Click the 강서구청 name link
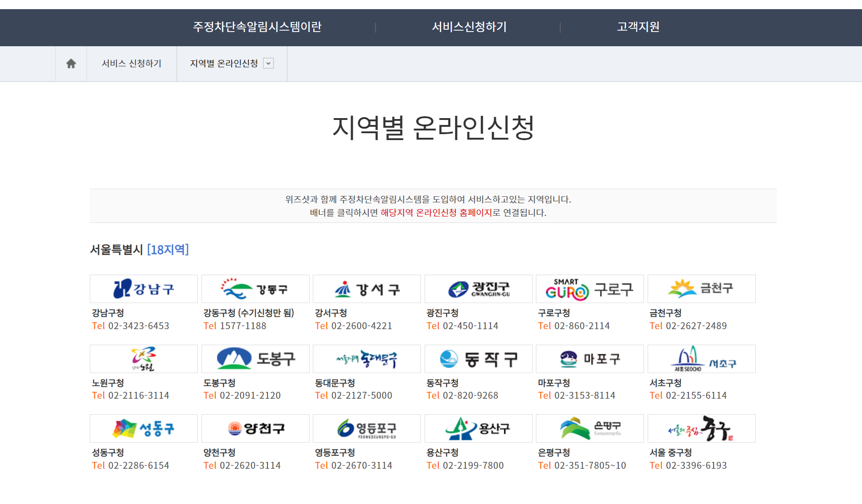Viewport: 862px width, 504px height. (331, 313)
